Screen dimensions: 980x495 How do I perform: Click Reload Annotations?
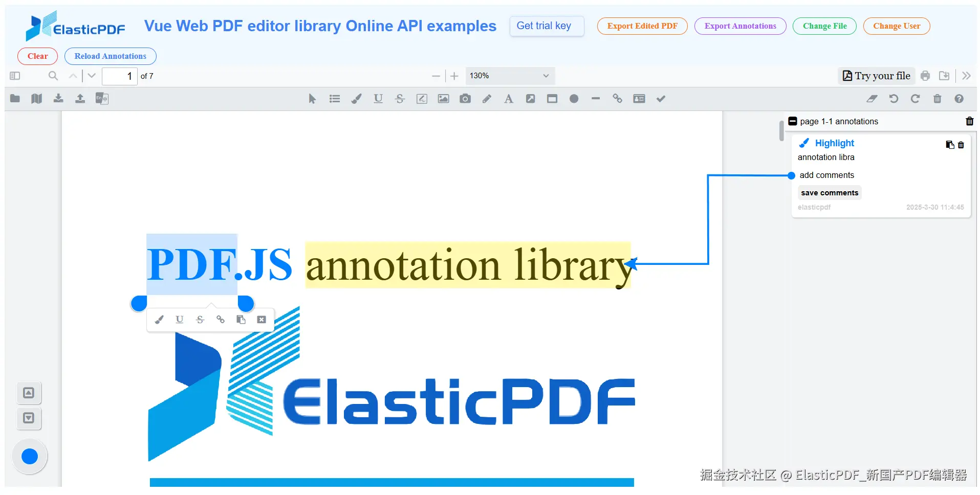click(x=111, y=56)
